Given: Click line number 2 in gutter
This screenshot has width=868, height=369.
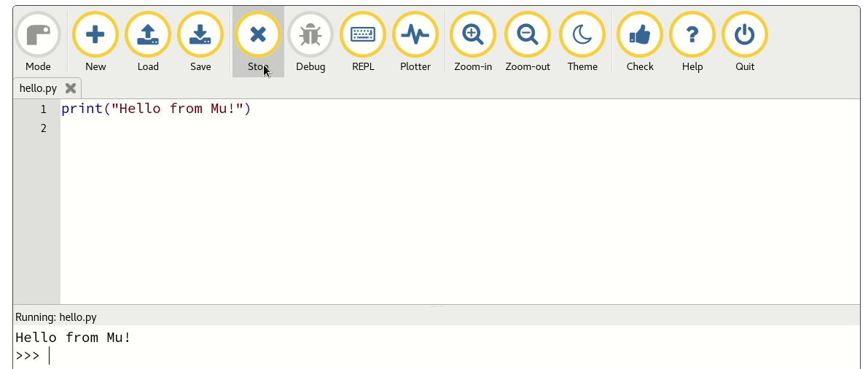Looking at the screenshot, I should [44, 128].
